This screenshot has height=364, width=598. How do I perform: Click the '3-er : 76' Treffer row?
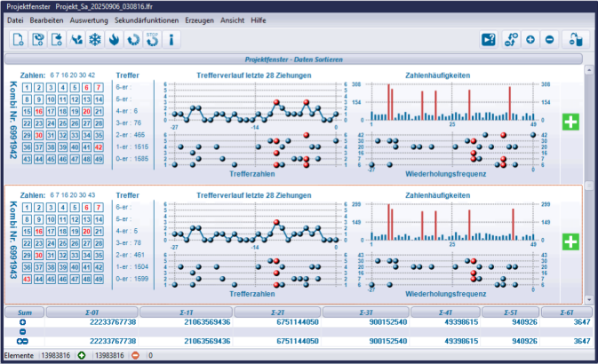(x=129, y=123)
